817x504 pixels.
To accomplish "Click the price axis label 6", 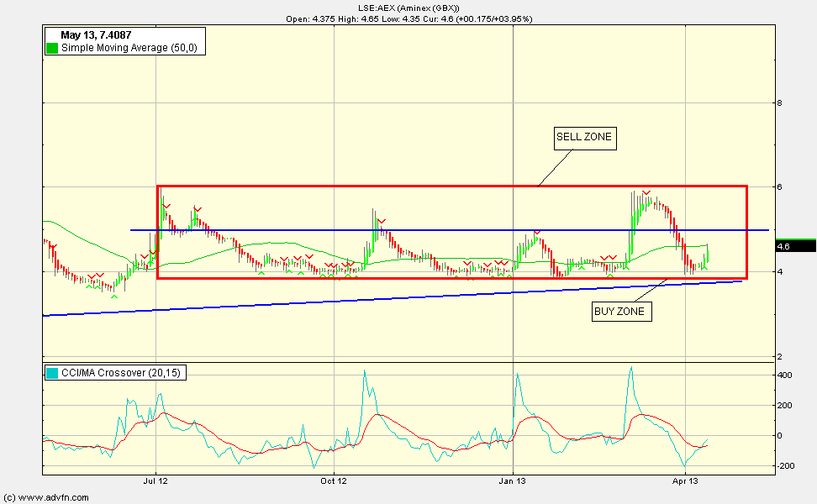I will tap(780, 186).
